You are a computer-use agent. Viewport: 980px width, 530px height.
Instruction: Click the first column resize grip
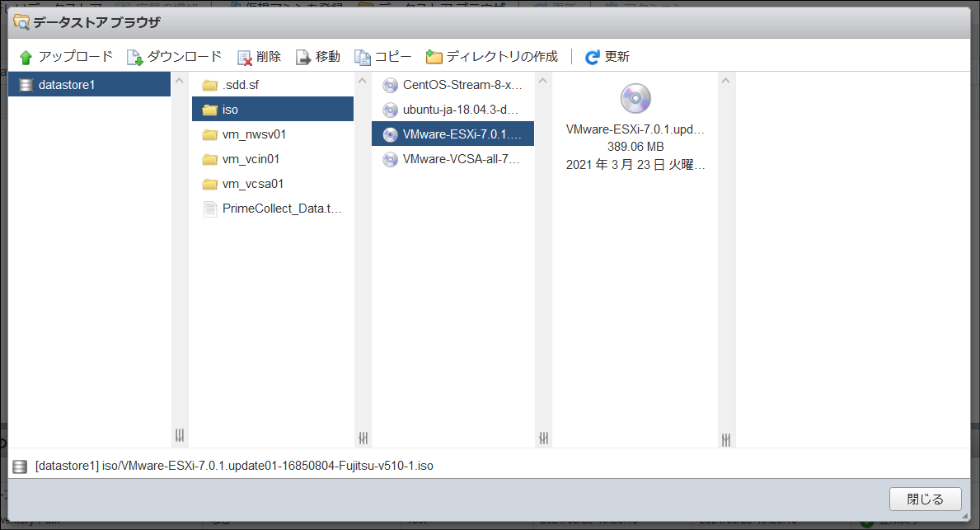click(180, 436)
